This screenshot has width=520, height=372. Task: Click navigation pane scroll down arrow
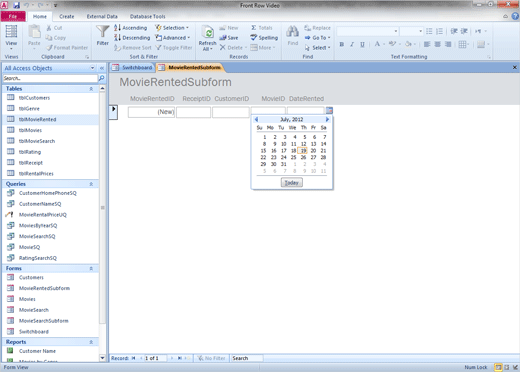pos(102,358)
